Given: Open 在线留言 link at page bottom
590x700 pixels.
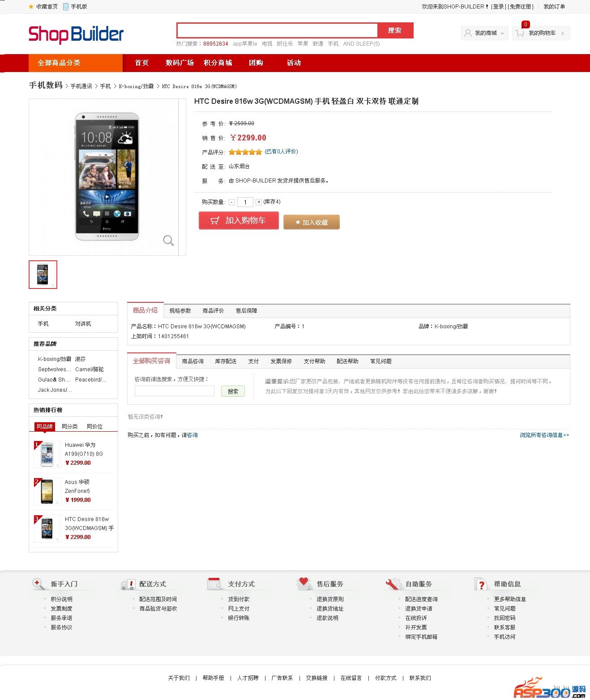Looking at the screenshot, I should (351, 678).
